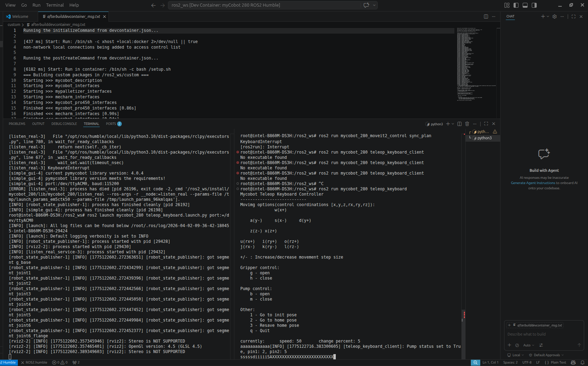Go forward with the right arrow in title bar
The width and height of the screenshot is (588, 366).
(x=162, y=5)
